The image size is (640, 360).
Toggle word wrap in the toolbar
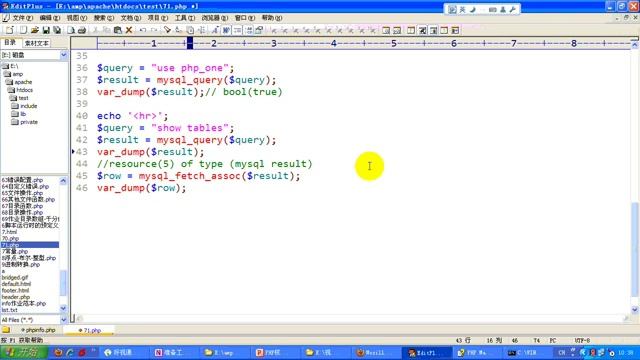(x=226, y=30)
